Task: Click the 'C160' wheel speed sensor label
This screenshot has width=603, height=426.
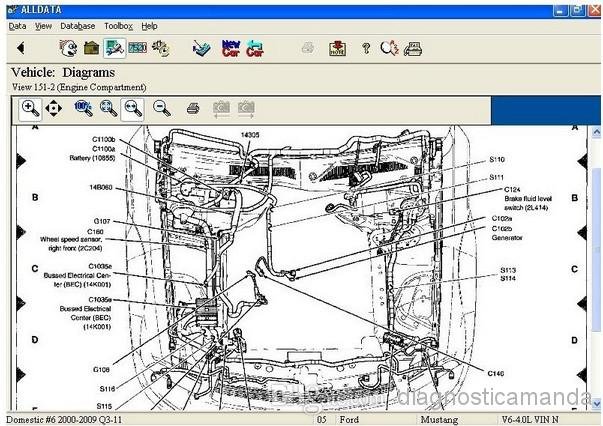Action: pyautogui.click(x=95, y=231)
